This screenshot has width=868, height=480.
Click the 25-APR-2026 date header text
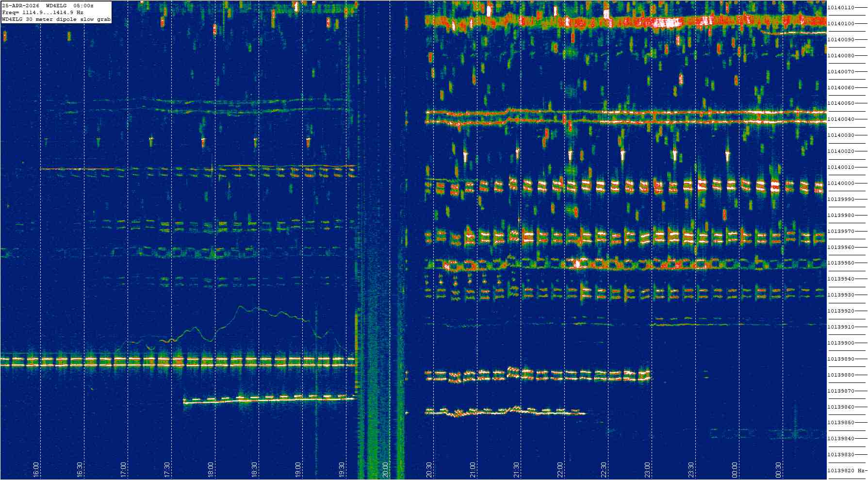pos(22,5)
